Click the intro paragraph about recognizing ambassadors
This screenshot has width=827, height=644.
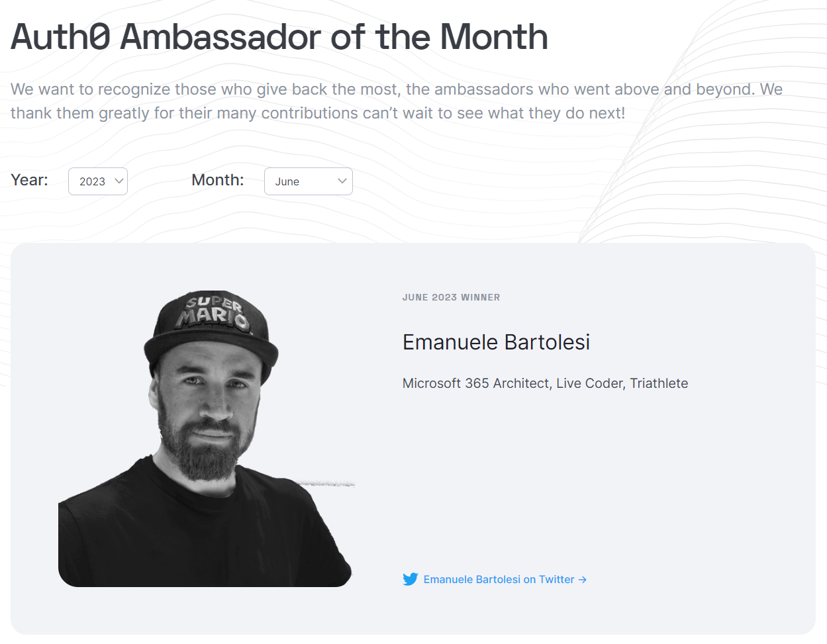[x=396, y=101]
